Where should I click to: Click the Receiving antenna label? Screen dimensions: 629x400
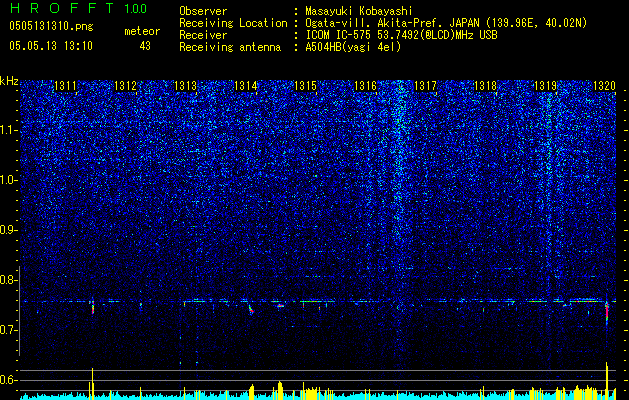(230, 47)
